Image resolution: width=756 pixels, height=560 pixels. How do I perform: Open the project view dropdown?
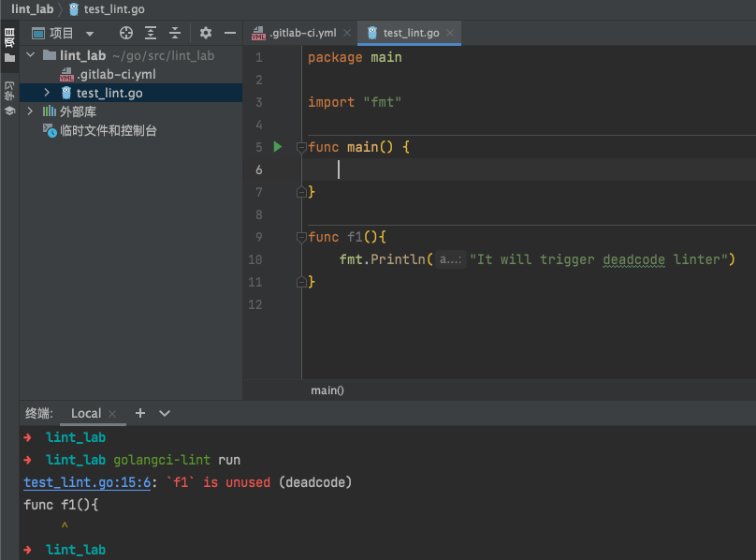(90, 34)
